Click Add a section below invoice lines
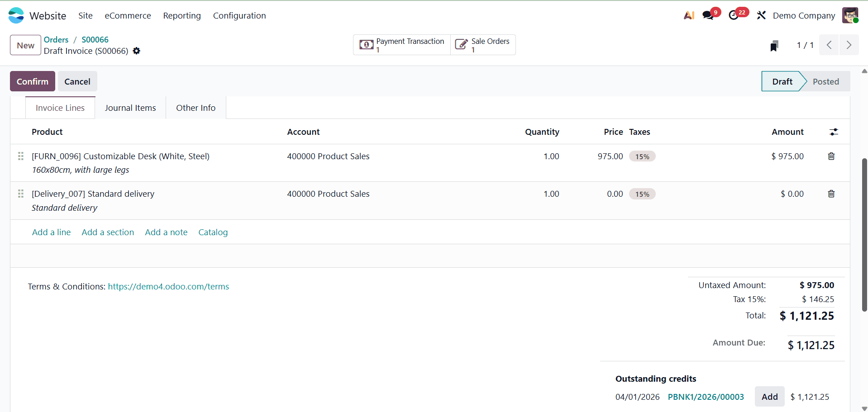 tap(108, 232)
